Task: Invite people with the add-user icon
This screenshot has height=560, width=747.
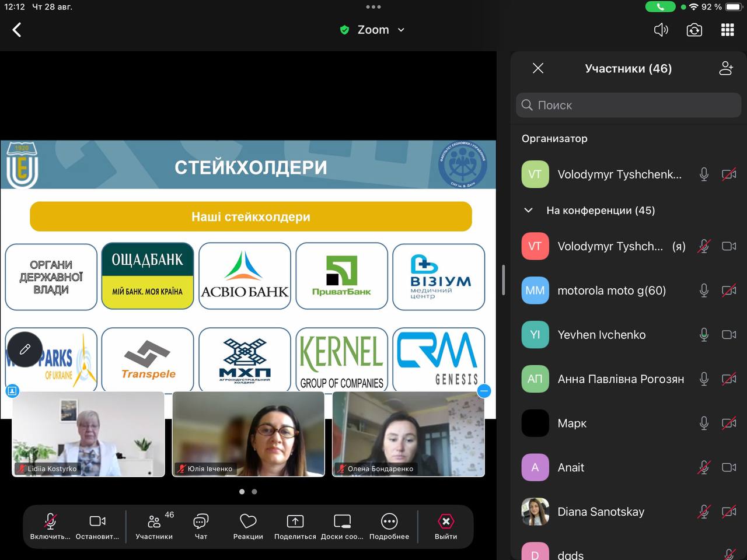Action: coord(726,68)
